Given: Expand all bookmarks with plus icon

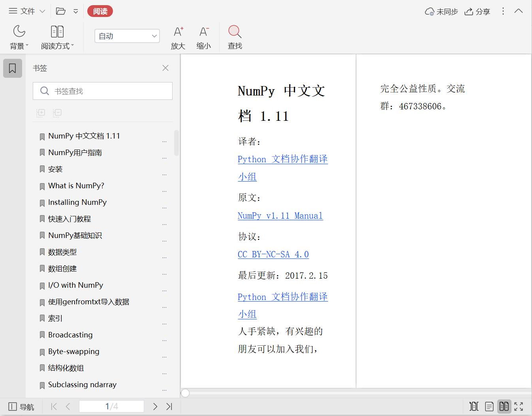Looking at the screenshot, I should 40,113.
